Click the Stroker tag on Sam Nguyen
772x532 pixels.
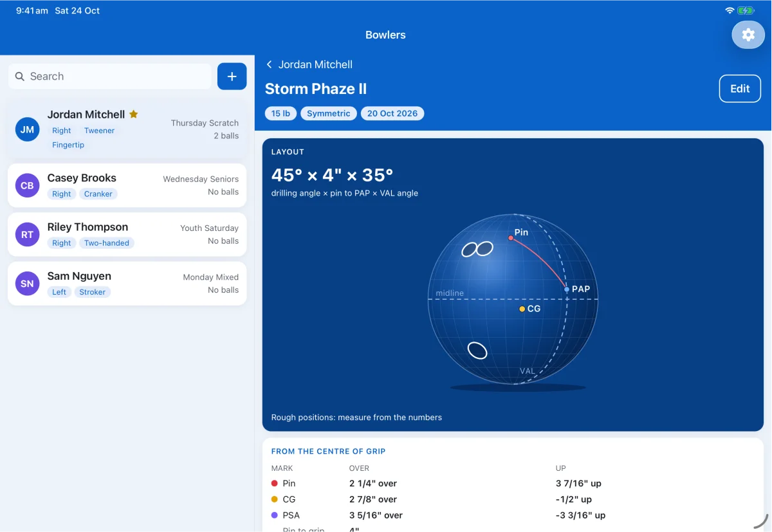(93, 291)
